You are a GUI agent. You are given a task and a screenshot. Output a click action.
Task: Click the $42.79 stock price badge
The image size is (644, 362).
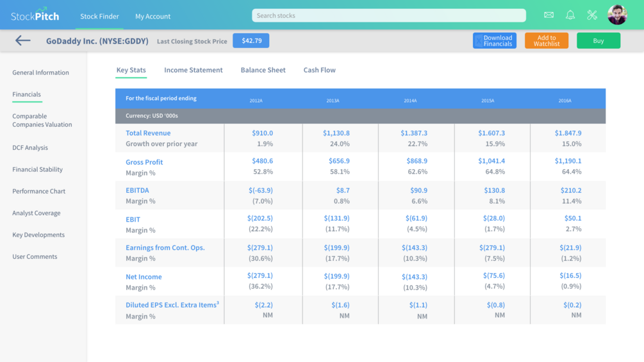pyautogui.click(x=251, y=40)
